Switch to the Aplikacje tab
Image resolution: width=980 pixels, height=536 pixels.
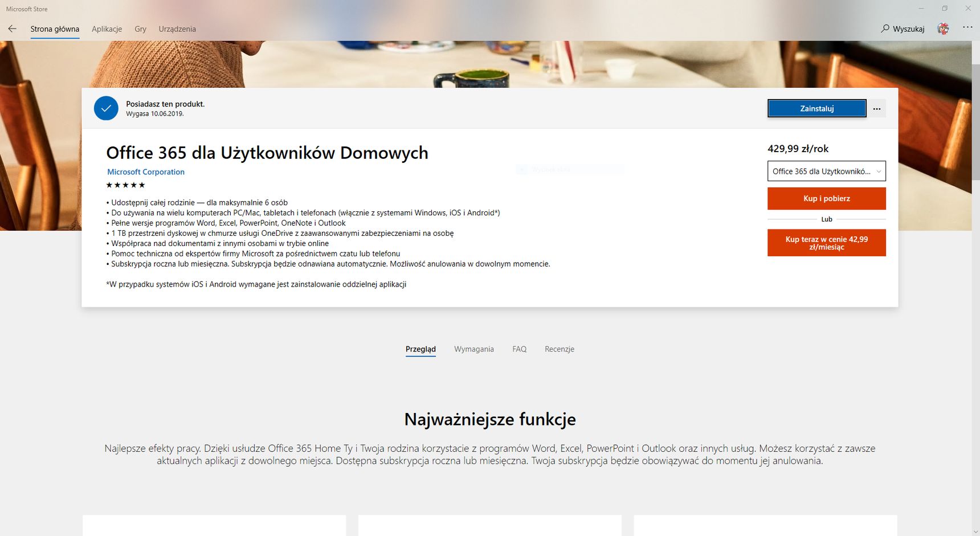[x=107, y=29]
